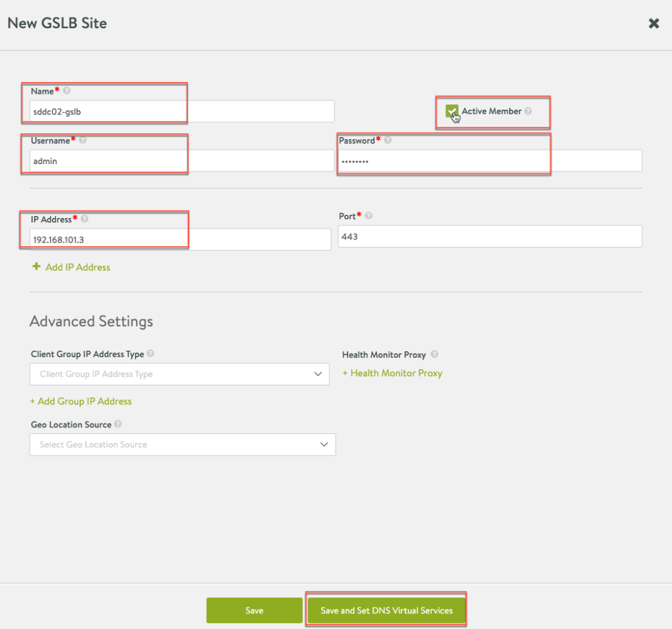Click the help icon next to Password
This screenshot has height=629, width=672.
(388, 140)
